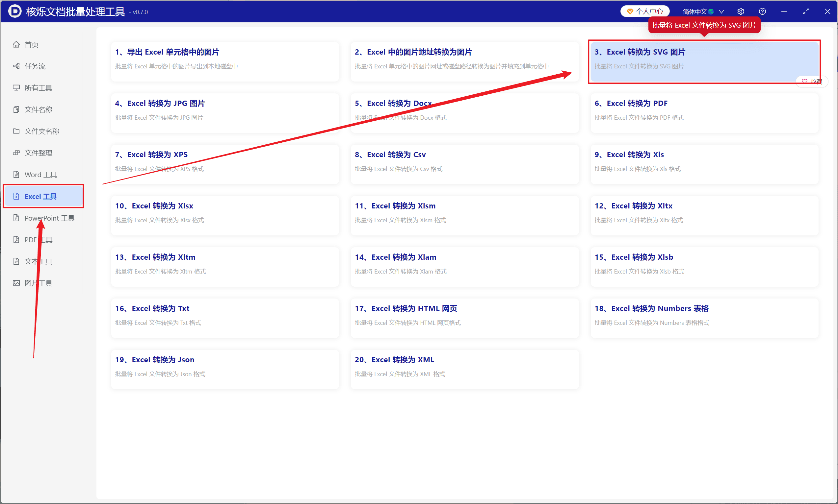Select Excel 转换为 JPG 图片 card

[x=225, y=113]
